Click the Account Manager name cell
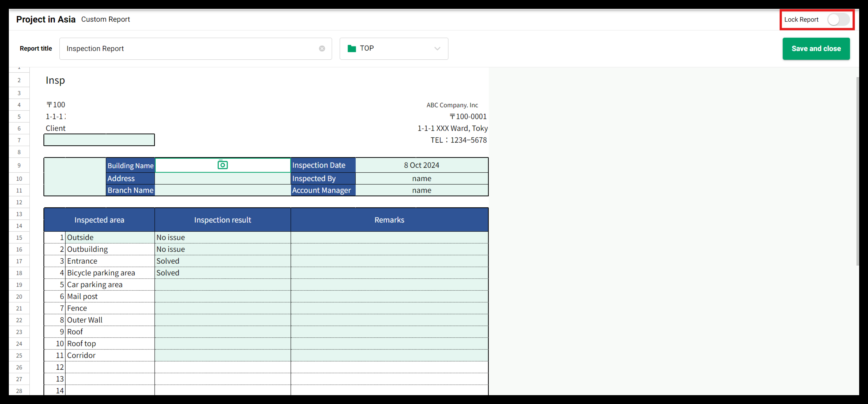This screenshot has width=868, height=404. [421, 190]
